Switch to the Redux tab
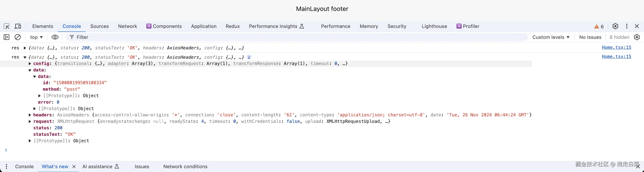 point(232,26)
